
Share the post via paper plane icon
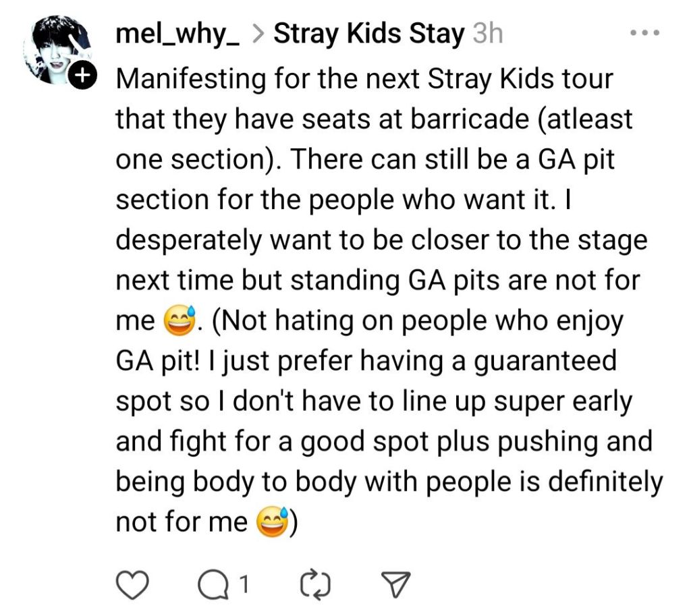click(x=395, y=586)
